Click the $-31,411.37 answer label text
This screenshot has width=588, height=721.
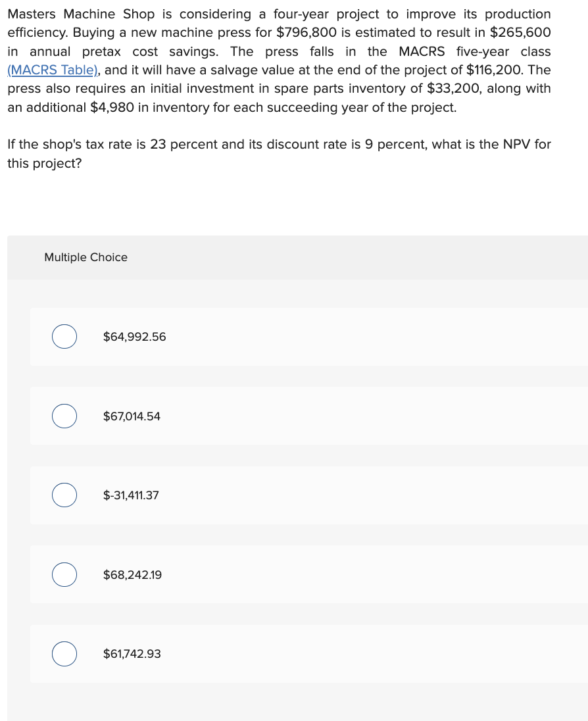(x=131, y=495)
